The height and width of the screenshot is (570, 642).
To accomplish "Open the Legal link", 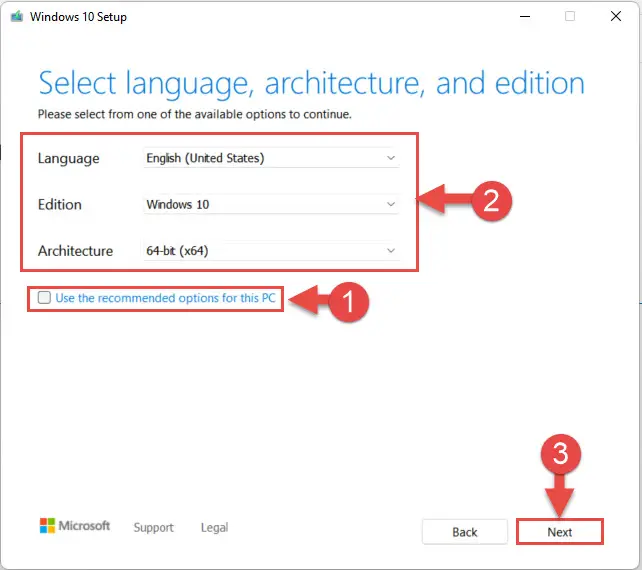I will click(x=214, y=527).
